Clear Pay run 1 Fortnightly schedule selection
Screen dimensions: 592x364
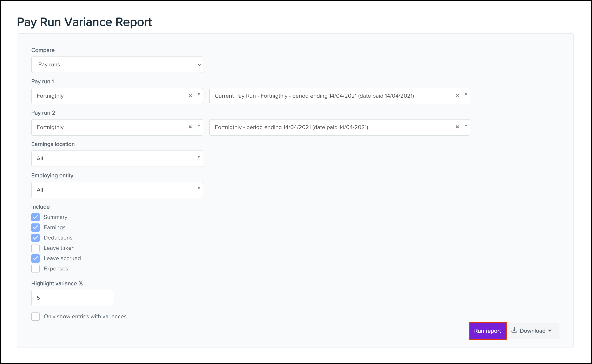[190, 96]
